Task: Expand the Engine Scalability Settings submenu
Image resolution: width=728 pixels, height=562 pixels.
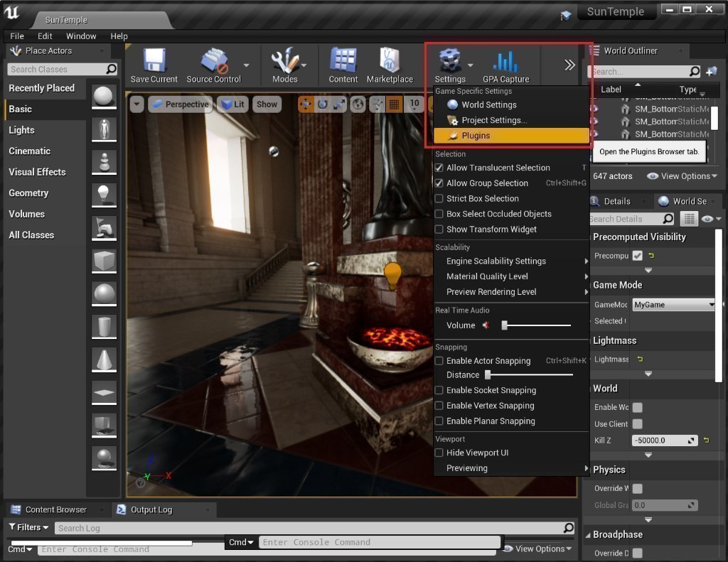Action: click(496, 261)
